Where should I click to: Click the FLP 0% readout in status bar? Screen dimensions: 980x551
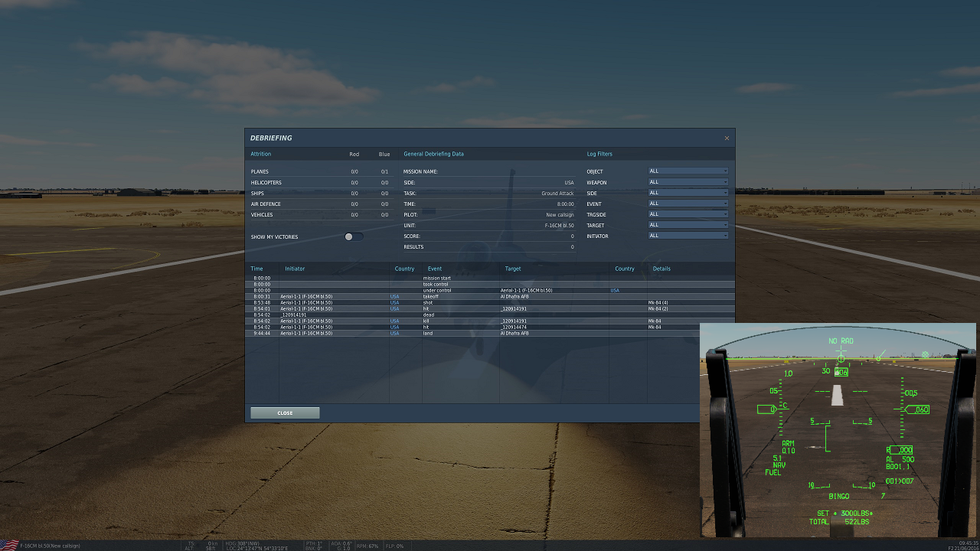[x=394, y=546]
